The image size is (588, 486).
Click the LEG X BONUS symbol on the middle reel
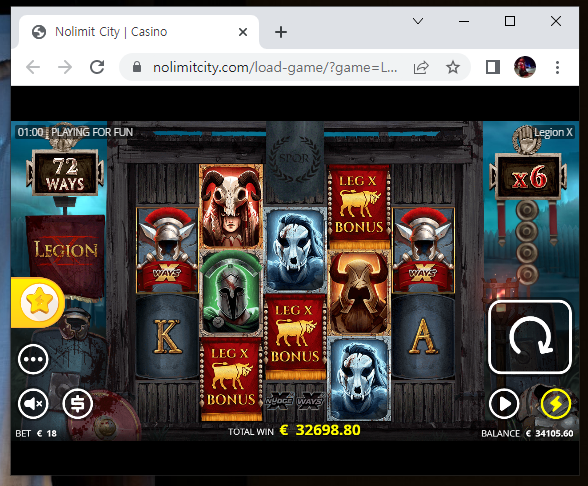coord(295,336)
